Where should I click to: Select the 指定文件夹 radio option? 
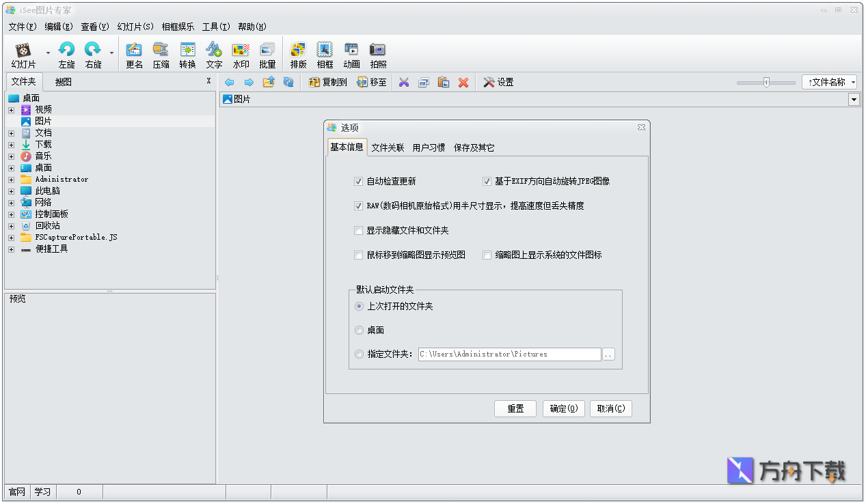(359, 354)
